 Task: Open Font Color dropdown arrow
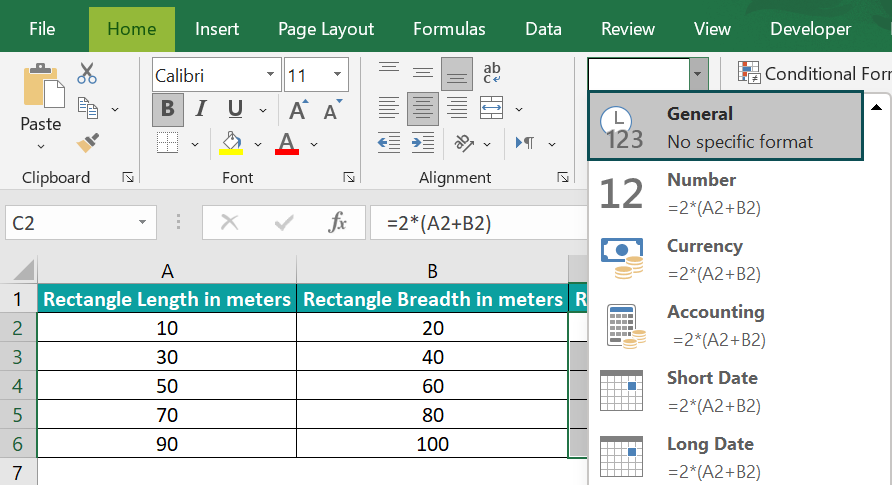pyautogui.click(x=314, y=144)
